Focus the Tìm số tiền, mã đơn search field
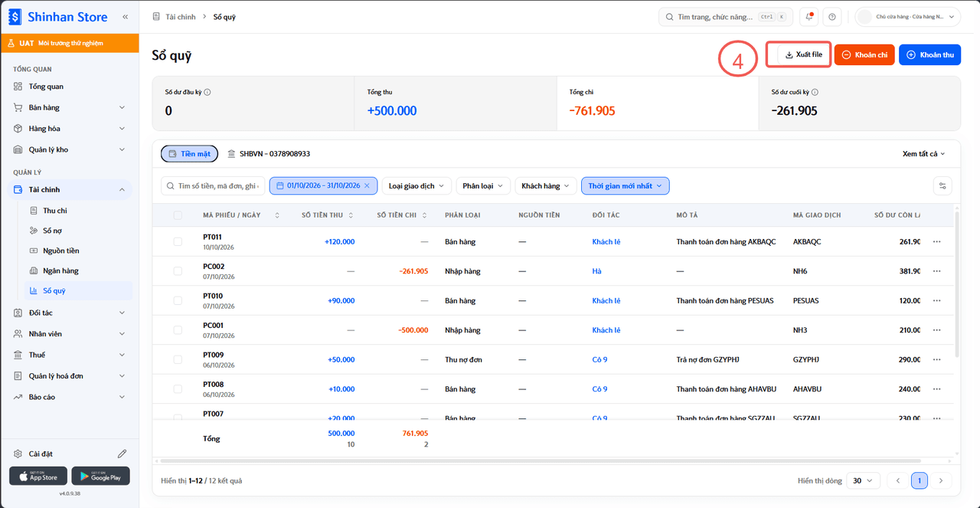Viewport: 980px width, 508px height. tap(213, 185)
